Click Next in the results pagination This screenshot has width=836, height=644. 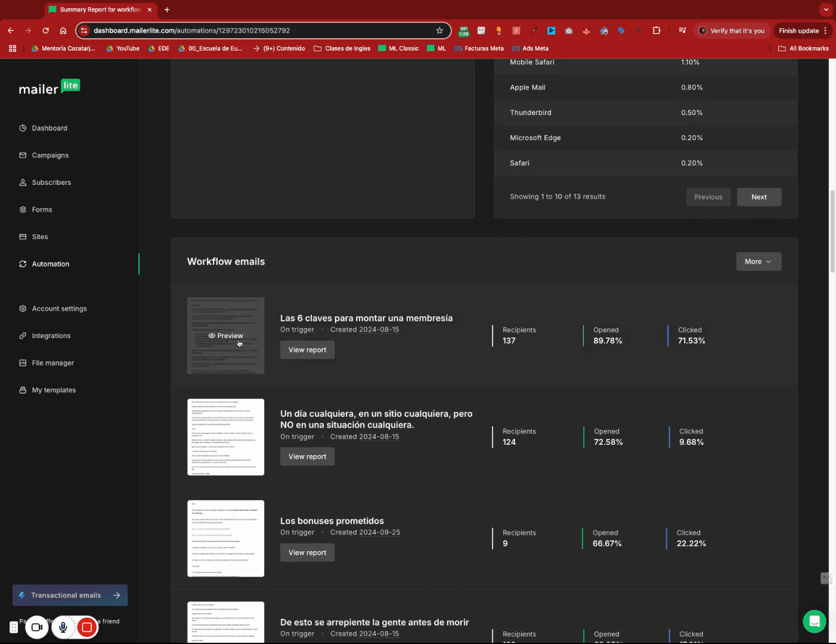pos(759,197)
